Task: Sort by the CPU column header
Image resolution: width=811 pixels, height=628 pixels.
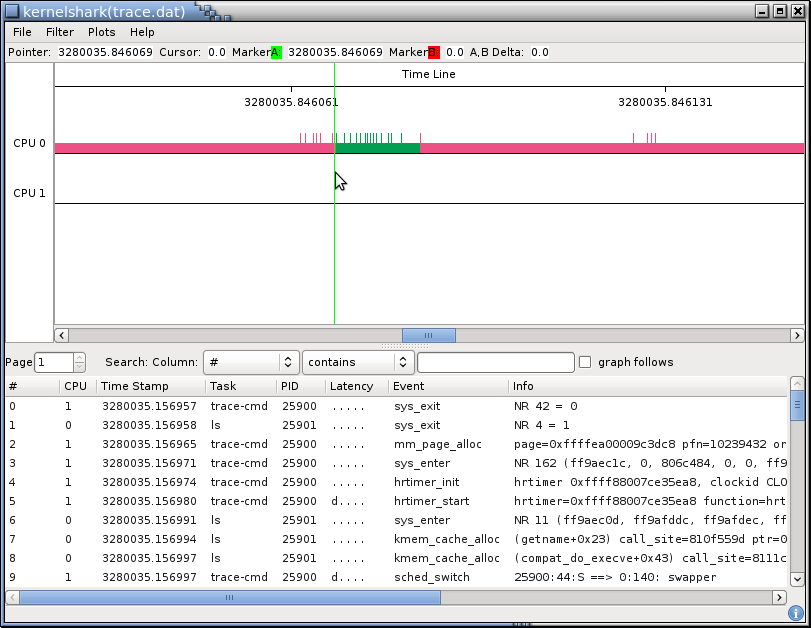Action: click(x=78, y=386)
